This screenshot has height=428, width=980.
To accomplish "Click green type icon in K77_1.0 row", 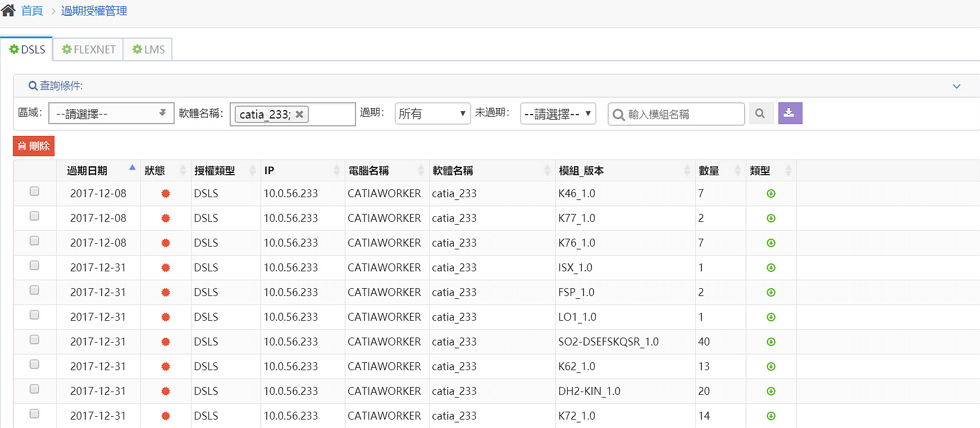I will (771, 218).
